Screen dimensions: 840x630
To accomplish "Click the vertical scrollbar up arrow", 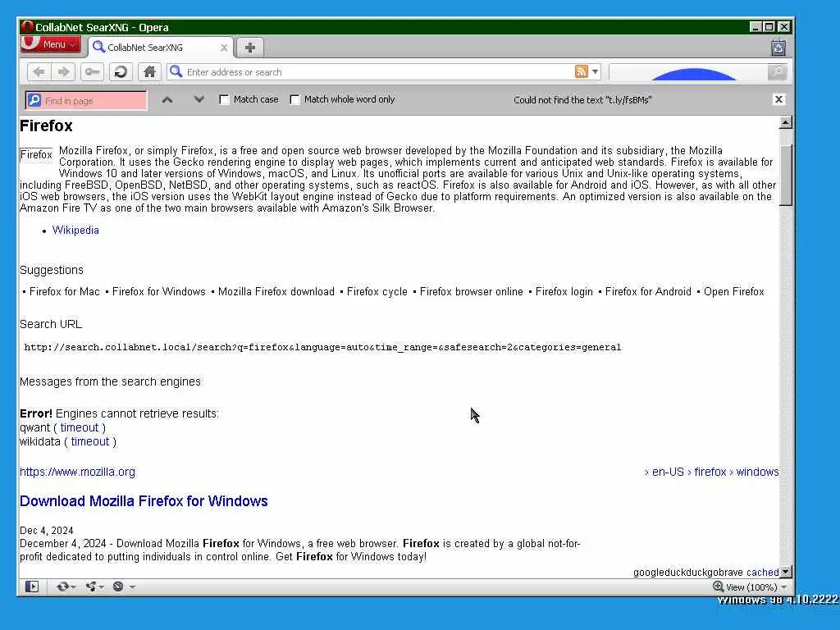I will [x=785, y=123].
